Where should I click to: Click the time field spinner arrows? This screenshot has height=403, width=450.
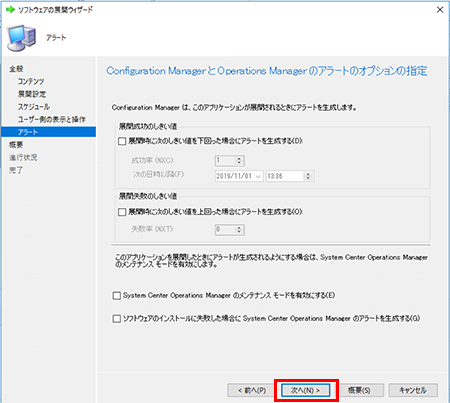point(308,176)
